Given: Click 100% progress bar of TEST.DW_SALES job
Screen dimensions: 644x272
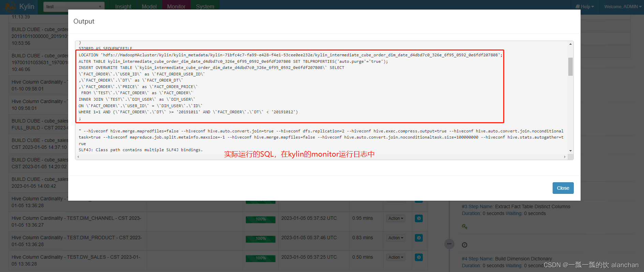Looking at the screenshot, I should pos(260,258).
